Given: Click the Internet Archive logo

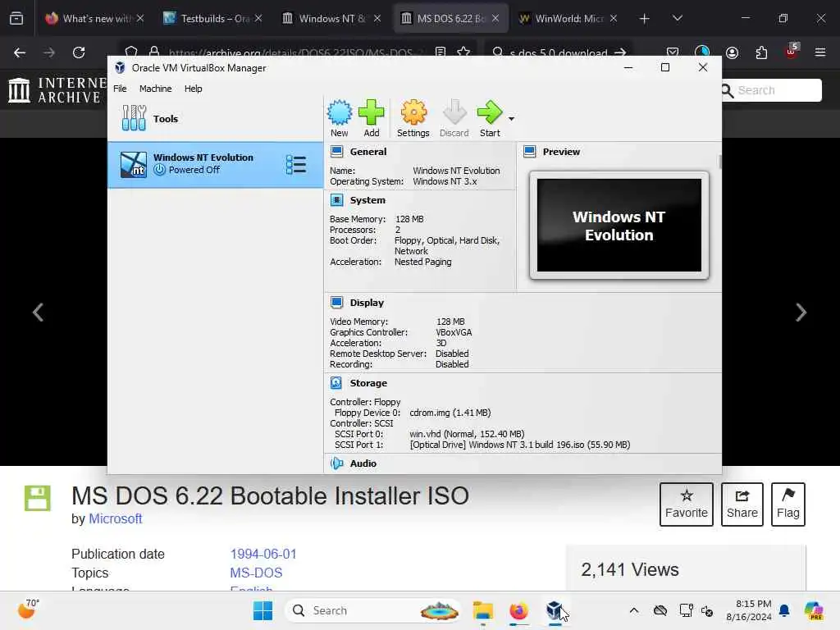Looking at the screenshot, I should pos(57,89).
